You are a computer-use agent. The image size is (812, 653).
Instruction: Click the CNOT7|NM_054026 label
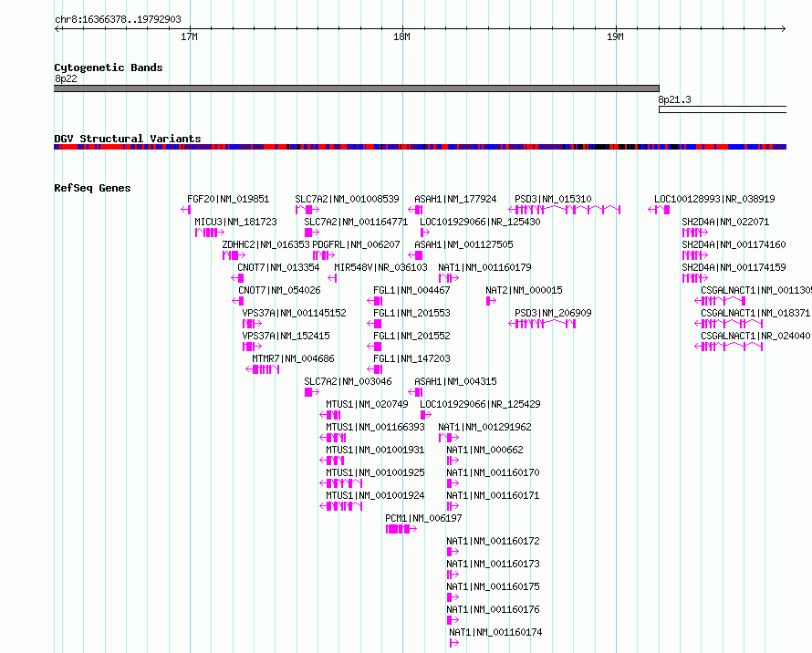coord(279,290)
